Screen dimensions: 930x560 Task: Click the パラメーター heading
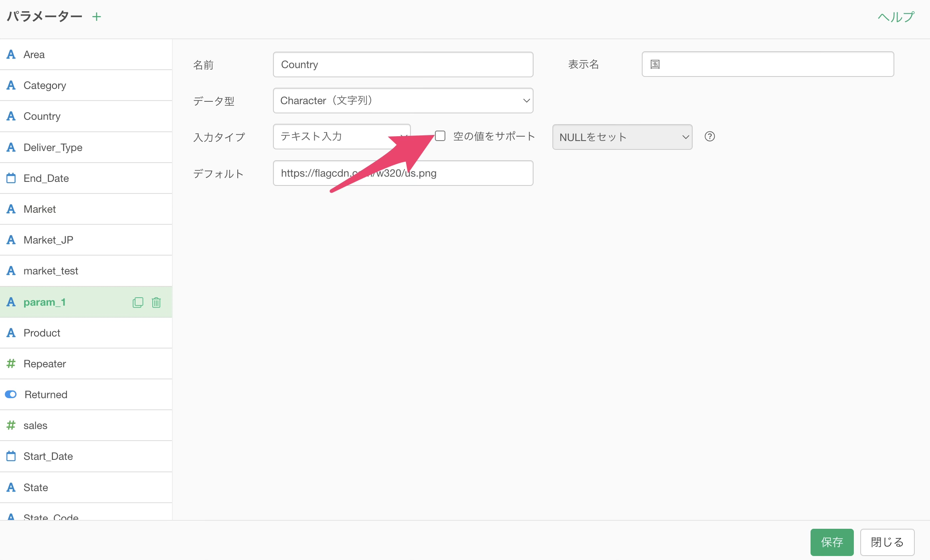point(45,16)
